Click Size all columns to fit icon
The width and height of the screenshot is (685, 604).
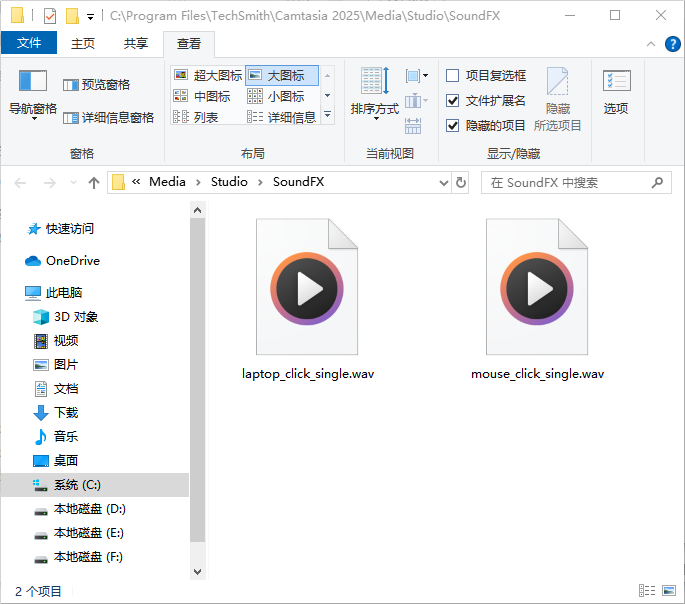(413, 126)
